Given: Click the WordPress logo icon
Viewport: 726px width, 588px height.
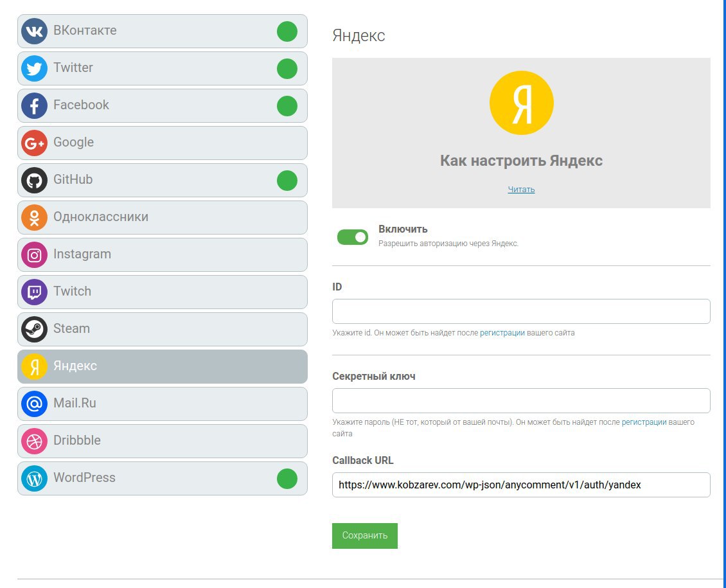Looking at the screenshot, I should click(x=34, y=478).
